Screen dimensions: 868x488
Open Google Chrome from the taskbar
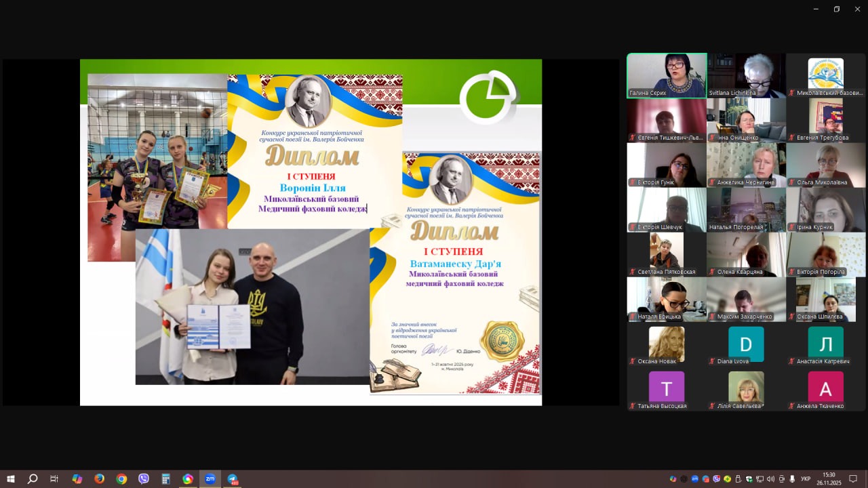click(121, 479)
